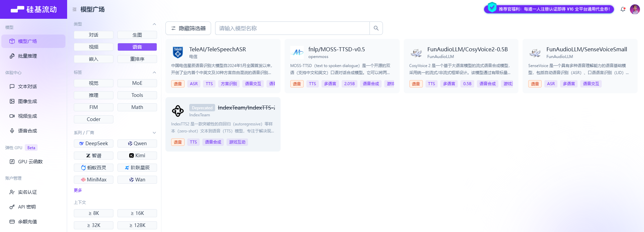Go to 文本对话 playground
644x232 pixels.
(x=33, y=86)
